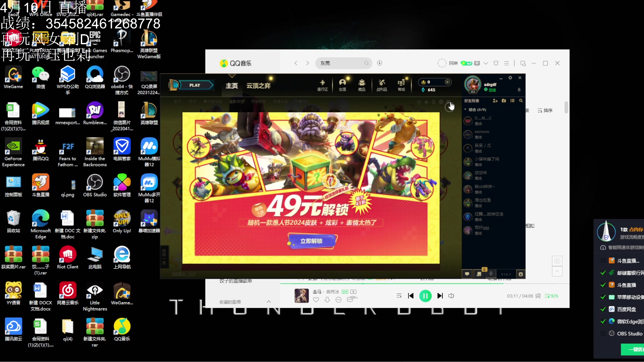Open the 商城 store icon
Image resolution: width=644 pixels, height=362 pixels.
[401, 85]
